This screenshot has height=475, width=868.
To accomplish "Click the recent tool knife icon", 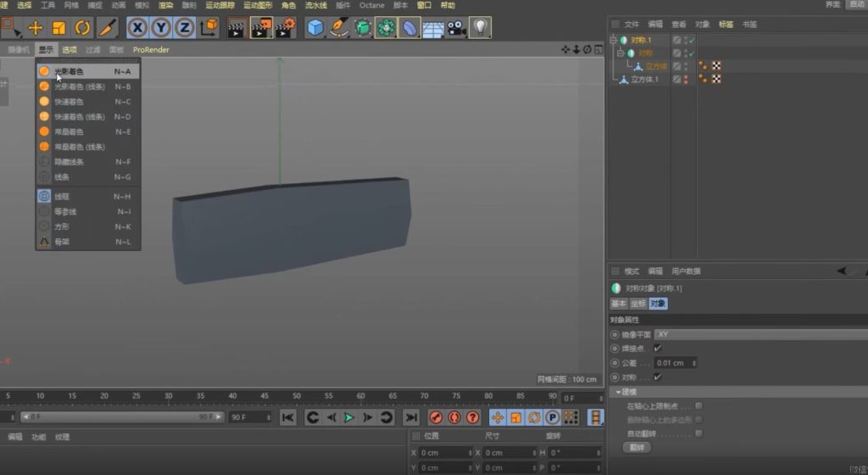I will point(108,27).
